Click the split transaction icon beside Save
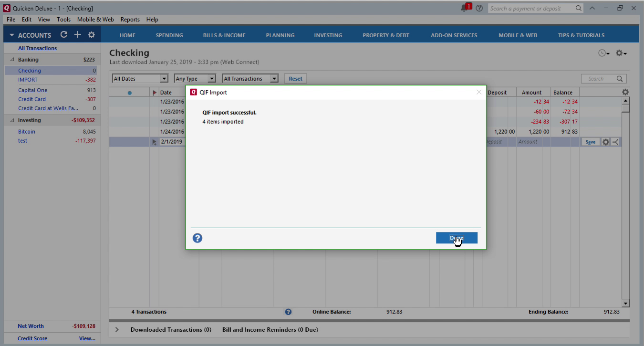644x346 pixels. pyautogui.click(x=615, y=142)
